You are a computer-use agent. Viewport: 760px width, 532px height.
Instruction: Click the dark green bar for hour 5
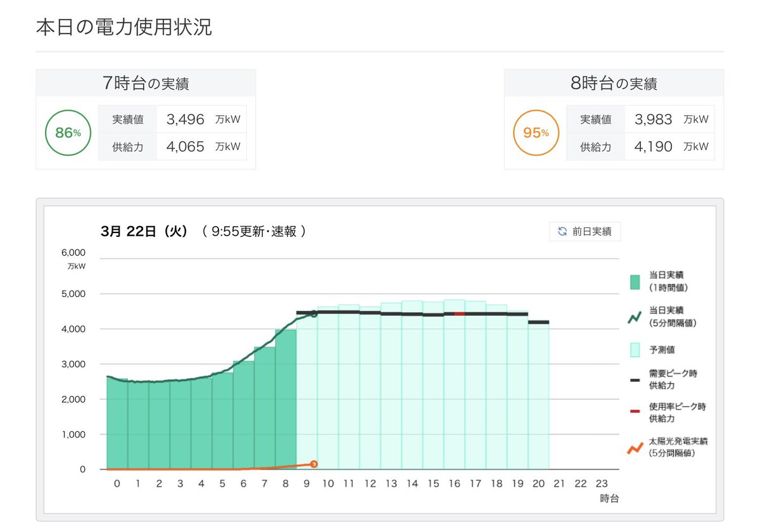pyautogui.click(x=222, y=421)
